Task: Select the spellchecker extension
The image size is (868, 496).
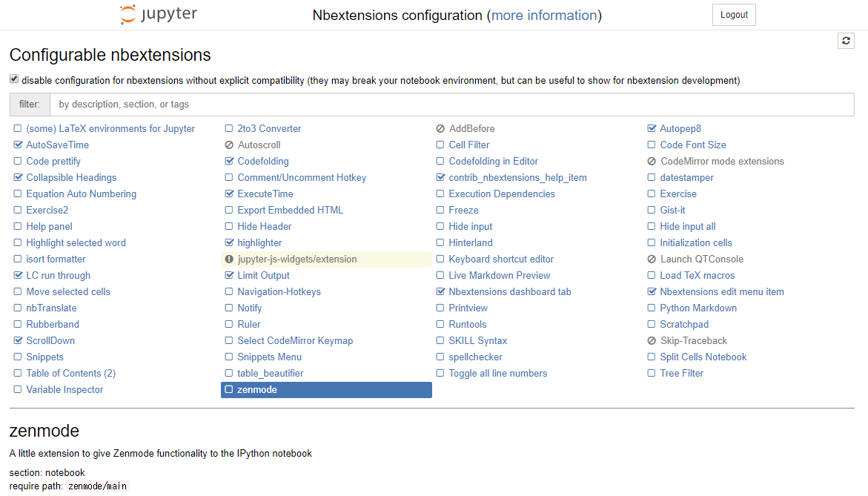Action: point(476,357)
